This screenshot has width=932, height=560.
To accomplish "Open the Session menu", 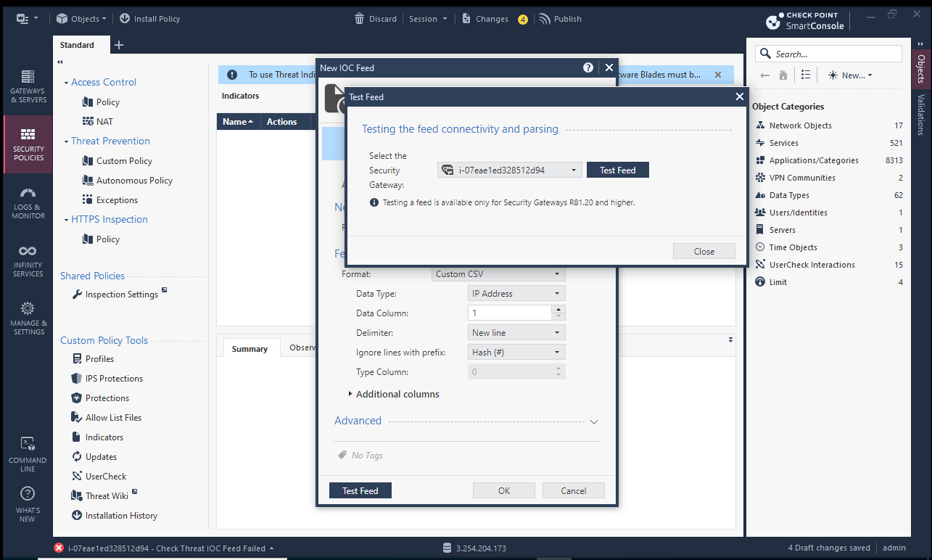I will pyautogui.click(x=428, y=19).
